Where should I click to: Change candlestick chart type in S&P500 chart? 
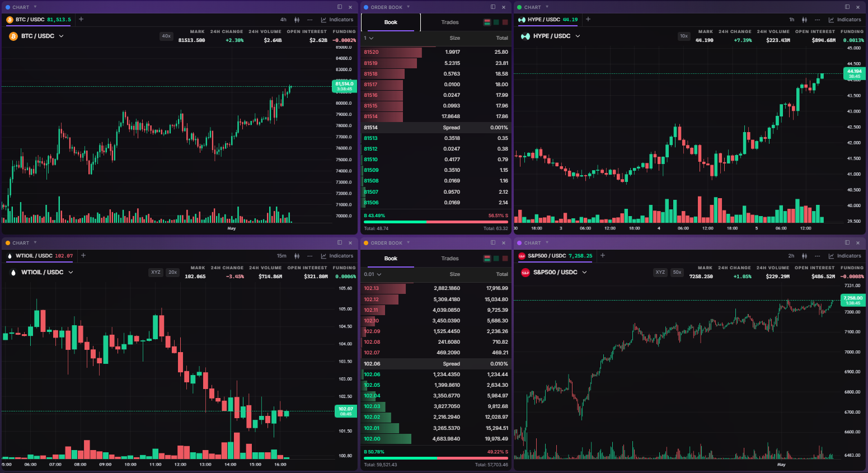tap(805, 256)
